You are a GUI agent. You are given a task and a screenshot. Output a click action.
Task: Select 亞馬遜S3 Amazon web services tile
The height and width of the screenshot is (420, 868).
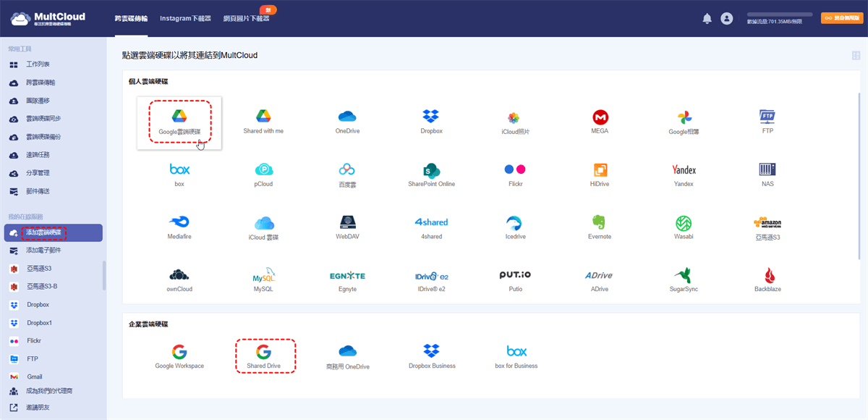pos(767,228)
